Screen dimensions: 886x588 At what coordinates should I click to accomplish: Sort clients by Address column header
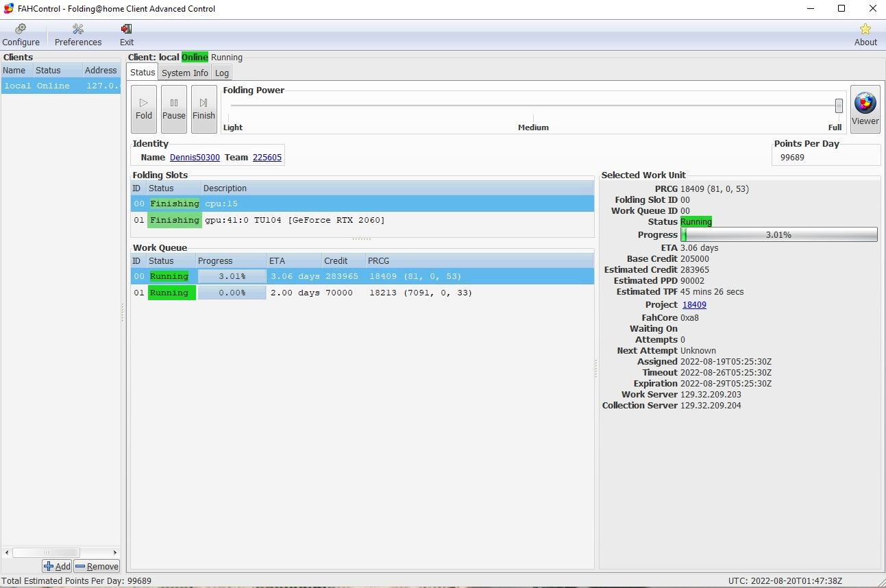tap(101, 71)
